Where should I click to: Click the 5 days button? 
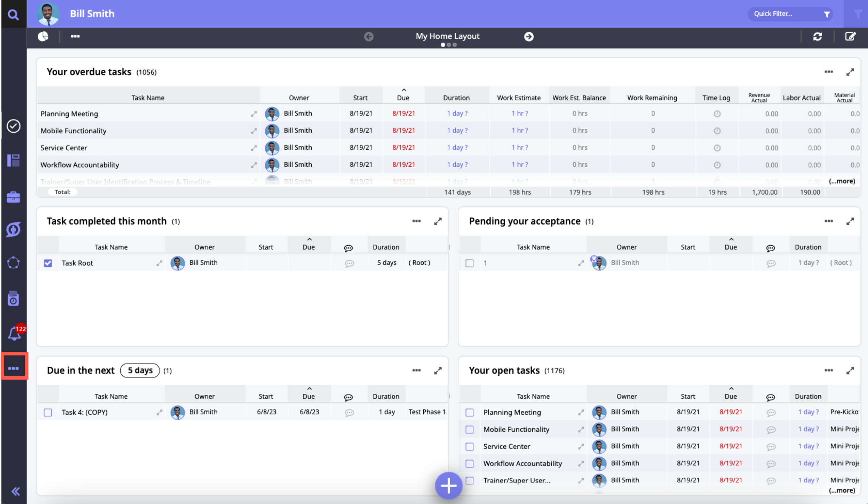tap(140, 370)
